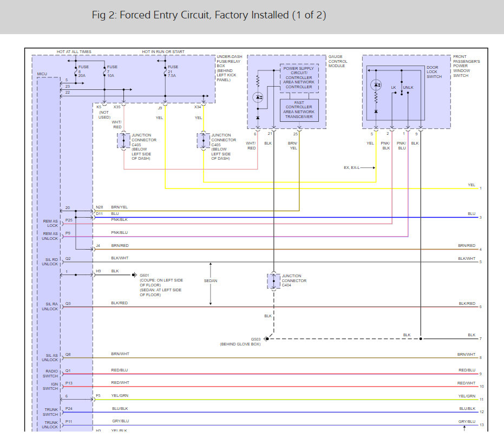Select the '(NOT USED)' note under K5
Viewport: 504px width, 444px height.
104,115
